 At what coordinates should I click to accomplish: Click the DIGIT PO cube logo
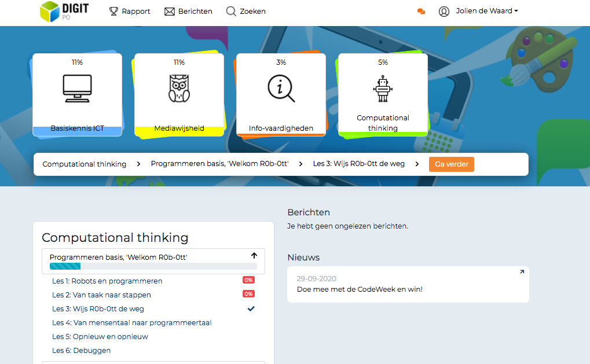[50, 11]
